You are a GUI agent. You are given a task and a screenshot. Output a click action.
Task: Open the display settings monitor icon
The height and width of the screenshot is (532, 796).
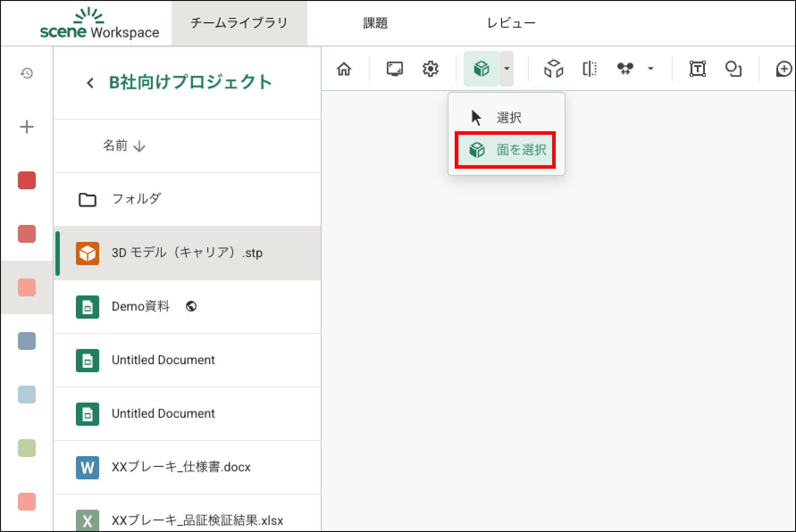point(394,69)
